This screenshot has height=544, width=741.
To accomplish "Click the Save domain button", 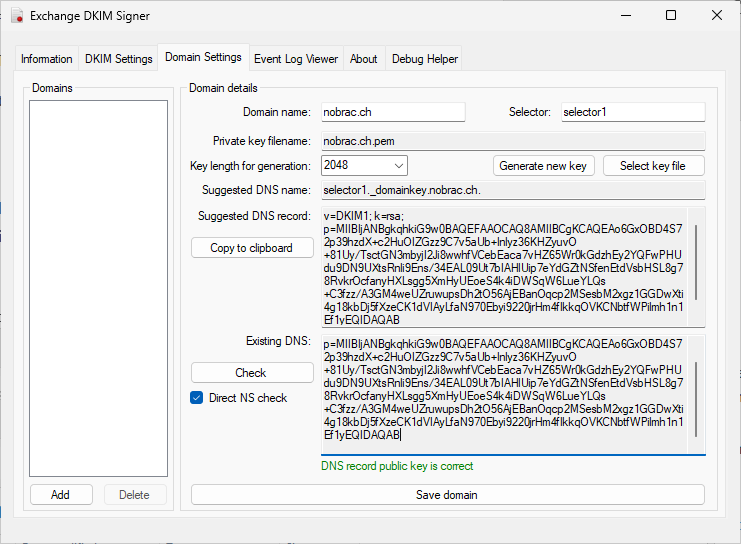I will click(x=448, y=495).
